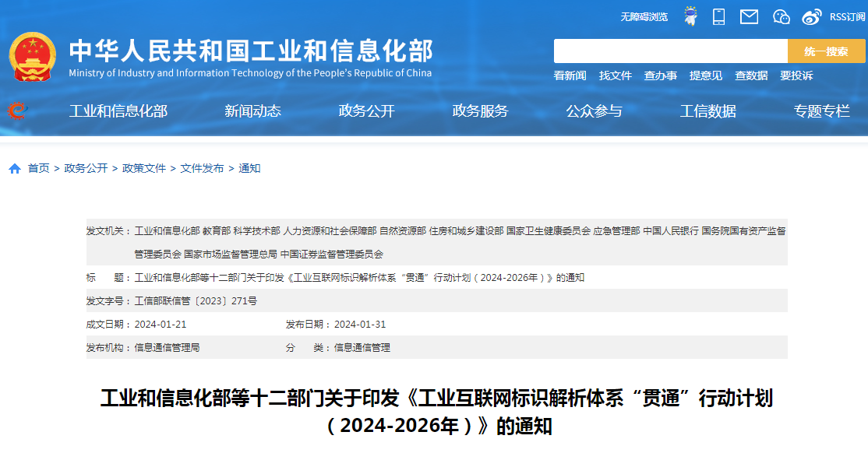
Task: Go to 政策文件 in breadcrumb
Action: [x=144, y=168]
